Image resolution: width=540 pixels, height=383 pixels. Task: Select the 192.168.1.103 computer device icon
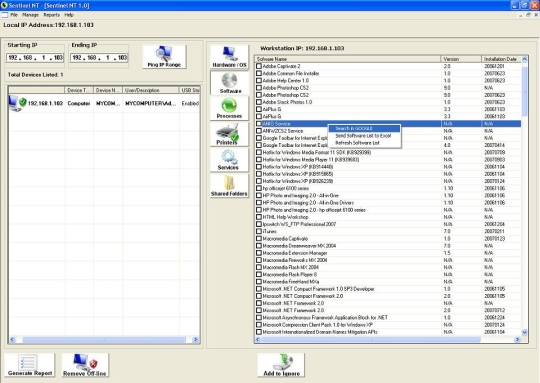pos(17,103)
